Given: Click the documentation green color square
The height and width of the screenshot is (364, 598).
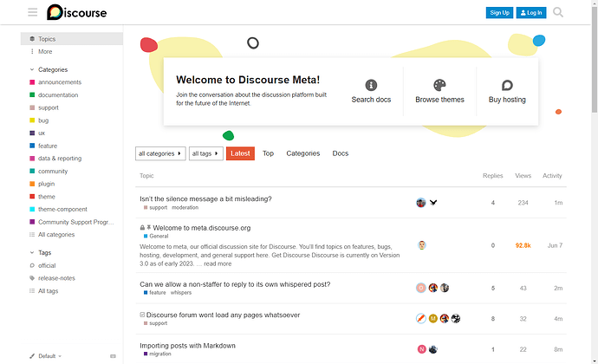Looking at the screenshot, I should [x=32, y=95].
